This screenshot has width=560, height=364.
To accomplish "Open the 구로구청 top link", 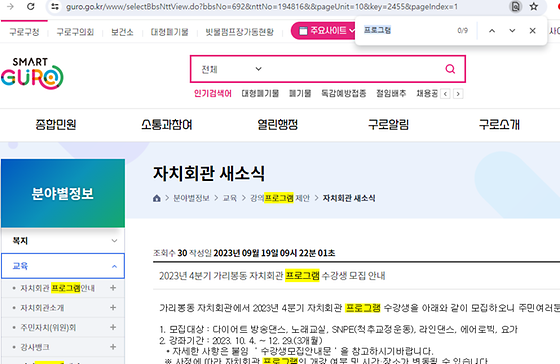I will (x=24, y=32).
